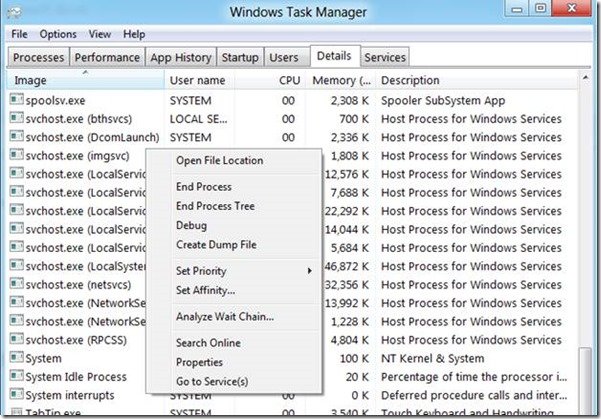The height and width of the screenshot is (419, 601).
Task: Sort the list by the Image column header
Action: 85,80
